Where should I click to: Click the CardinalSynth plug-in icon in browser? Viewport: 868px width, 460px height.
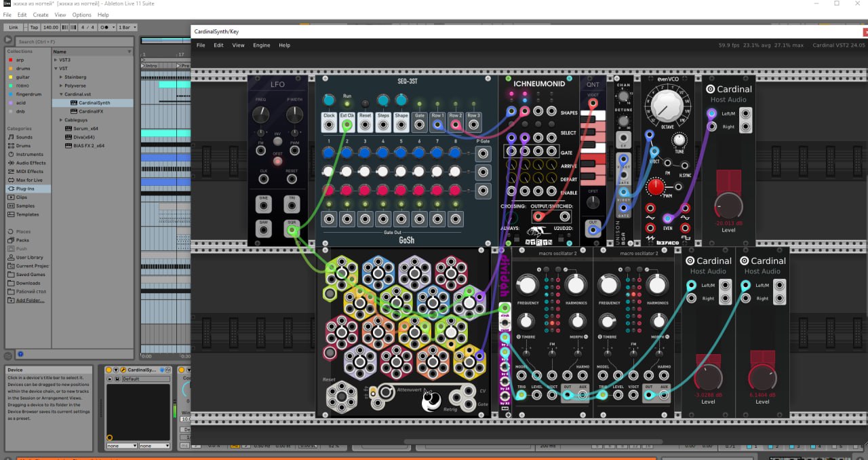(75, 103)
